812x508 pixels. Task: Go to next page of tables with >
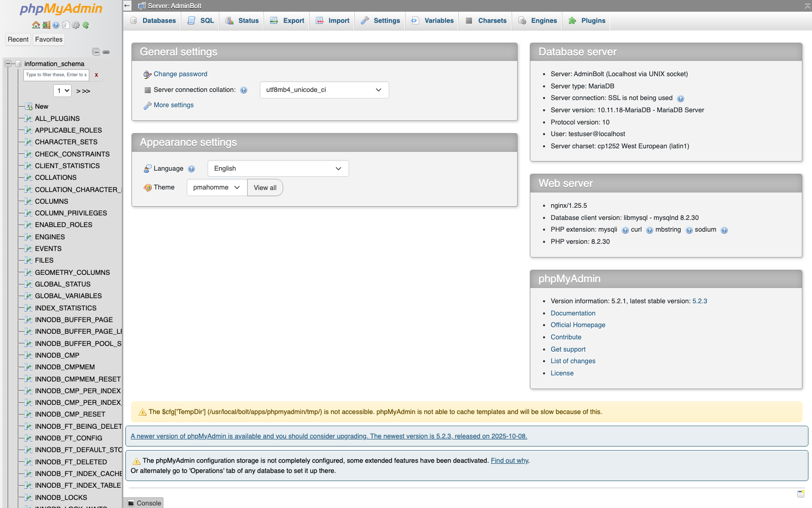(x=78, y=91)
